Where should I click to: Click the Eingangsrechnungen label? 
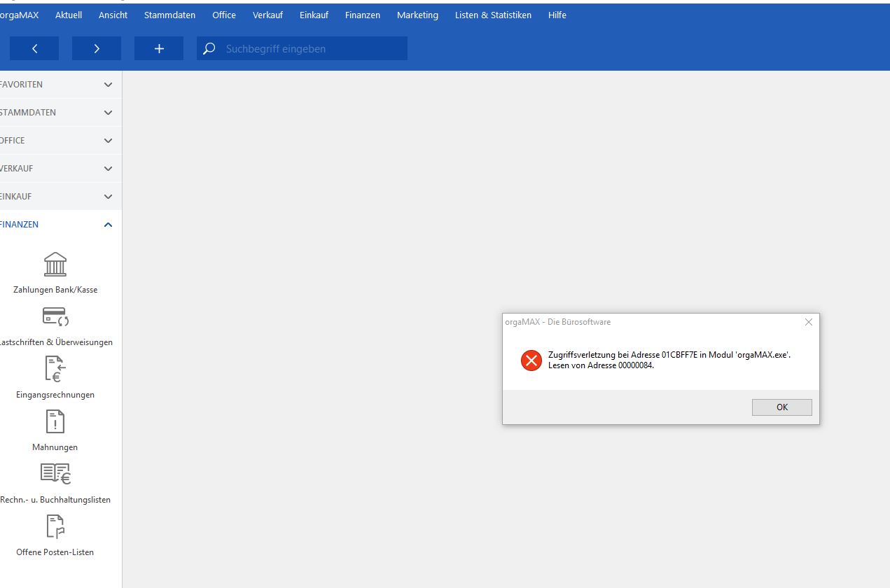pyautogui.click(x=55, y=395)
